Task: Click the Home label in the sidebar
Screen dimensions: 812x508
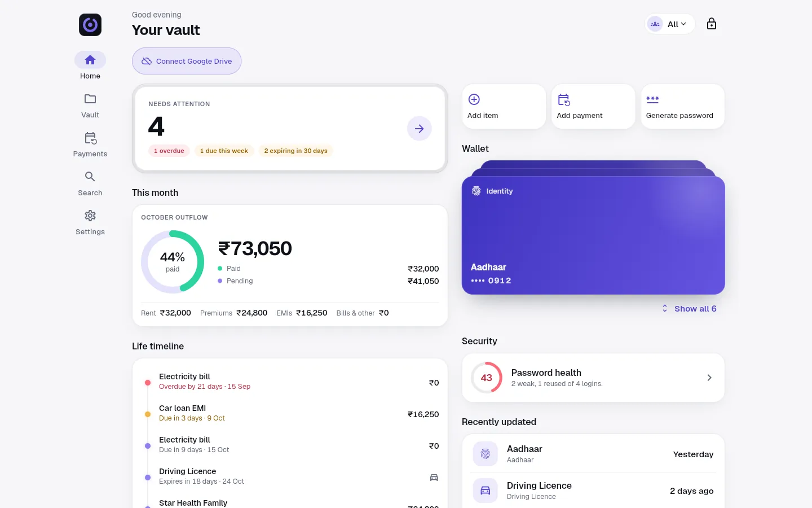Action: coord(90,76)
